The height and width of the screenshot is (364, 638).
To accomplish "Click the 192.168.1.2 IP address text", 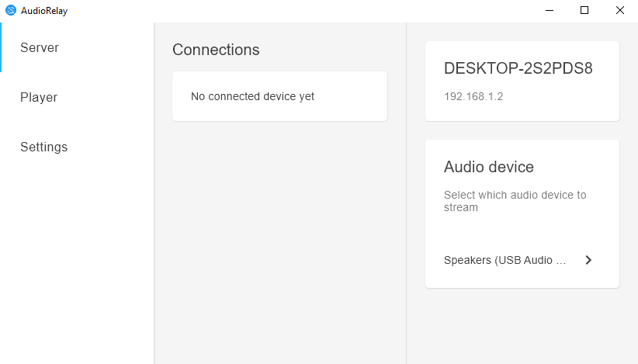I will pos(473,96).
